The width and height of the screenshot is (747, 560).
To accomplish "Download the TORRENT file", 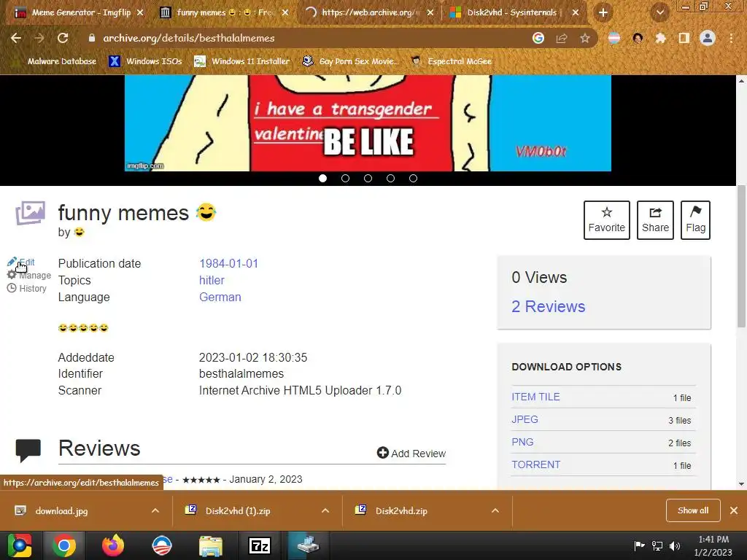I will (x=536, y=464).
